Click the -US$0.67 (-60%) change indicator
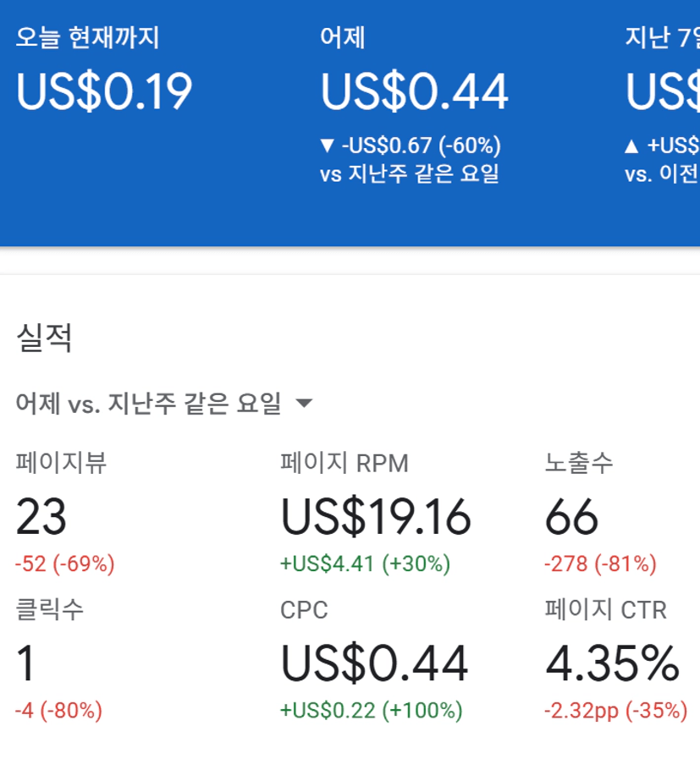This screenshot has width=700, height=759. click(411, 145)
